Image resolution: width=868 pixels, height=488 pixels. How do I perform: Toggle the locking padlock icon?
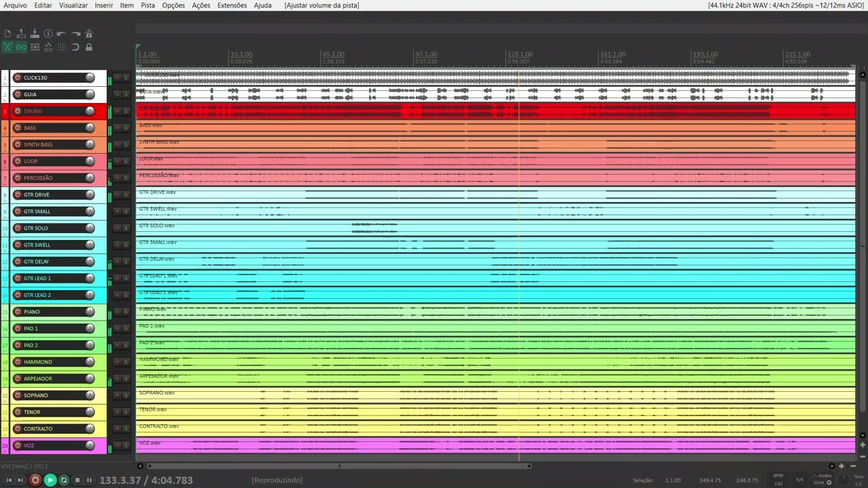pos(89,47)
